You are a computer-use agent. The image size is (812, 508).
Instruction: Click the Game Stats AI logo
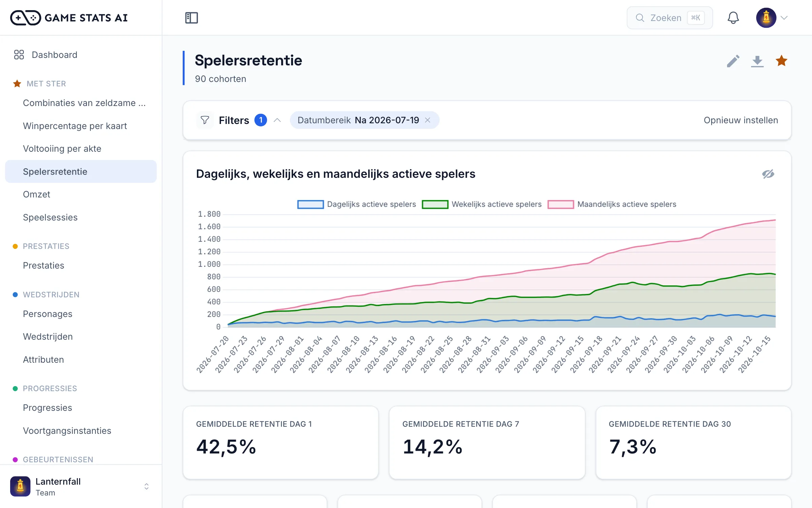point(69,18)
